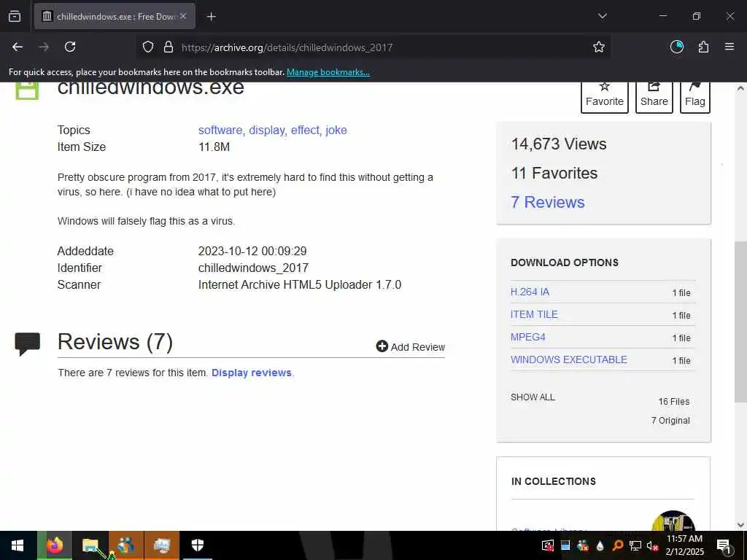747x560 pixels.
Task: Click the Addeddate value 2023-10-12 00:09:29
Action: pyautogui.click(x=252, y=251)
